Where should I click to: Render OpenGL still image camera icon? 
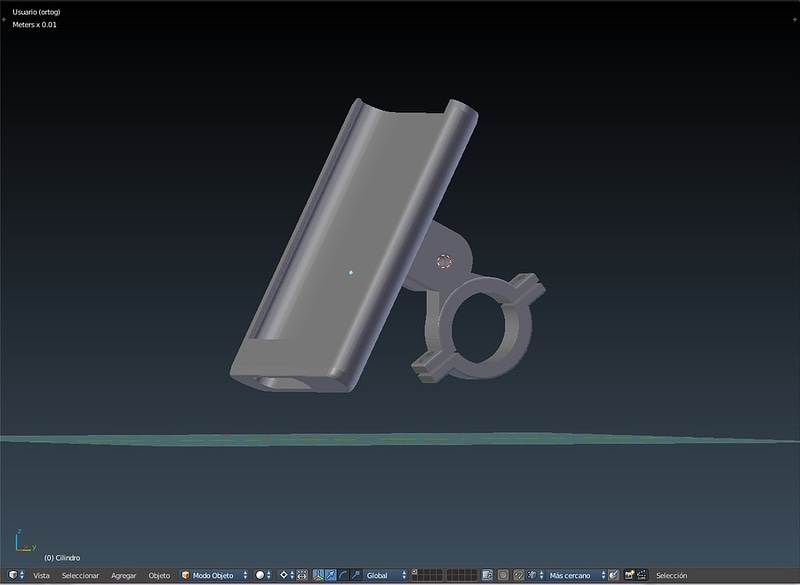pyautogui.click(x=629, y=575)
